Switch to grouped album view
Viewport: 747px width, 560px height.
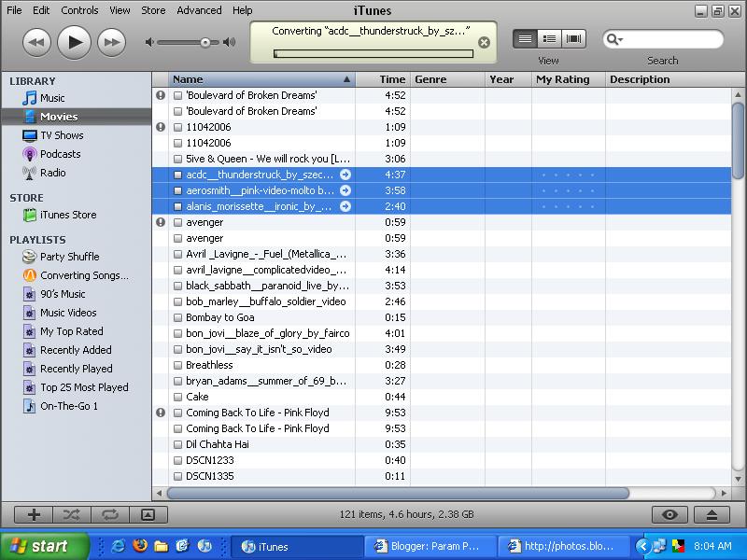tap(549, 39)
